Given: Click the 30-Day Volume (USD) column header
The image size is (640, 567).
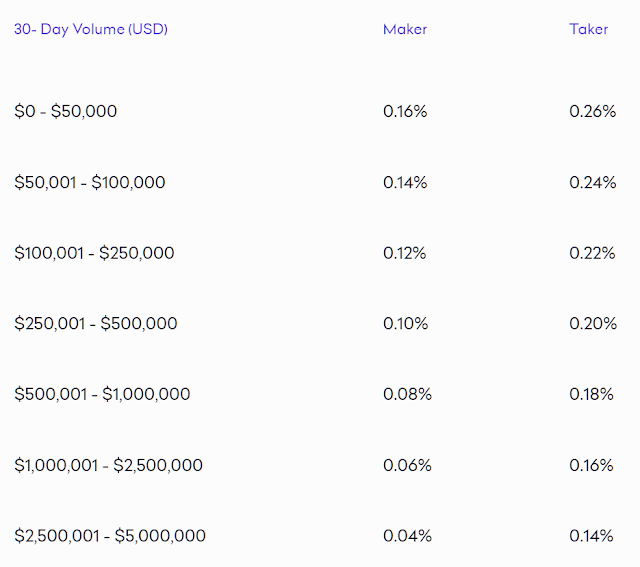Looking at the screenshot, I should (91, 29).
